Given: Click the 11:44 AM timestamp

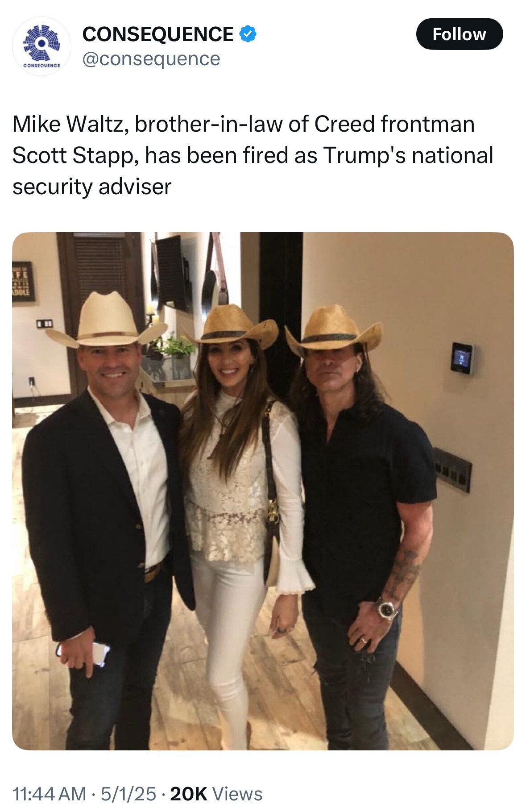Looking at the screenshot, I should [x=49, y=794].
